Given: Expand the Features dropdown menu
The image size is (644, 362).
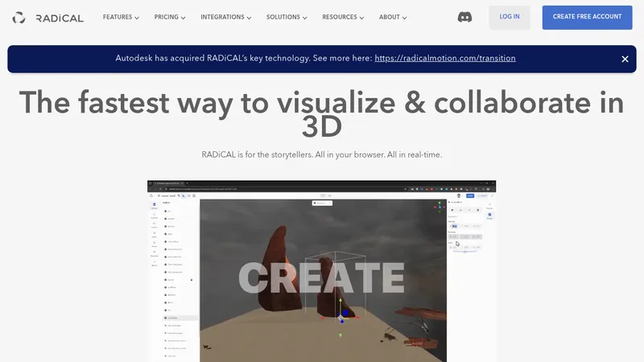Looking at the screenshot, I should click(121, 17).
